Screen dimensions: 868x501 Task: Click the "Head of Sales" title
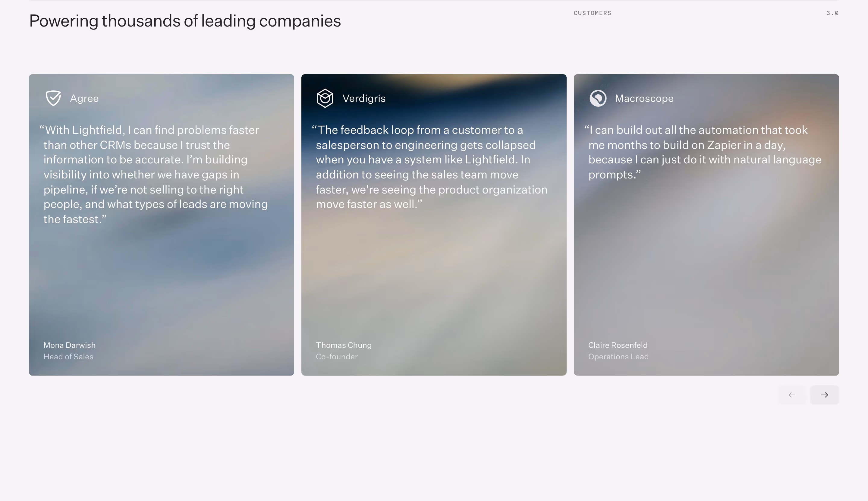68,357
